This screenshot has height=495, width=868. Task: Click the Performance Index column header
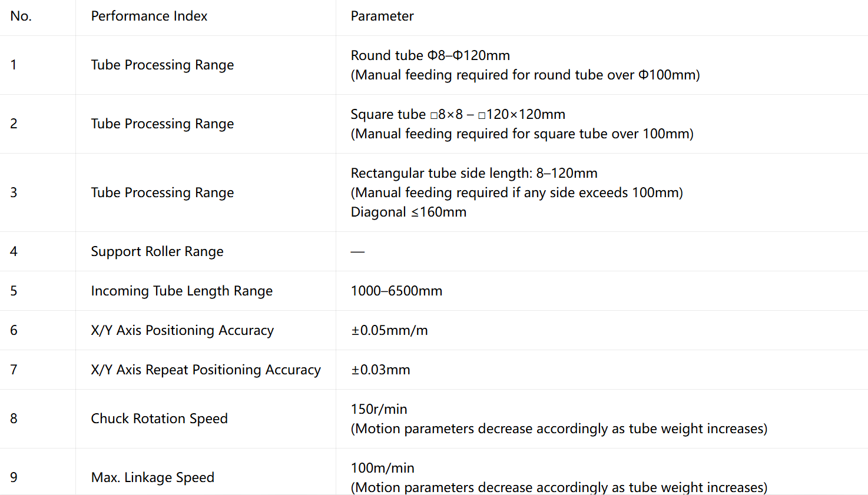coord(149,16)
